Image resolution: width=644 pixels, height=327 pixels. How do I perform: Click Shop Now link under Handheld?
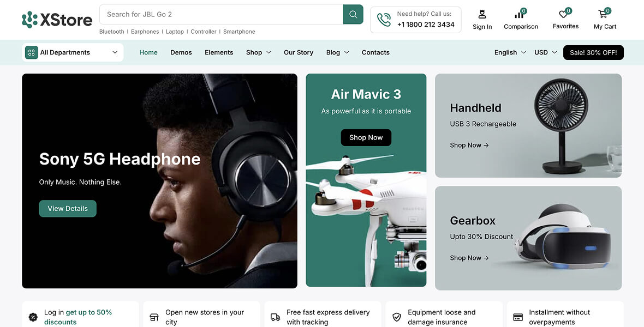[469, 145]
